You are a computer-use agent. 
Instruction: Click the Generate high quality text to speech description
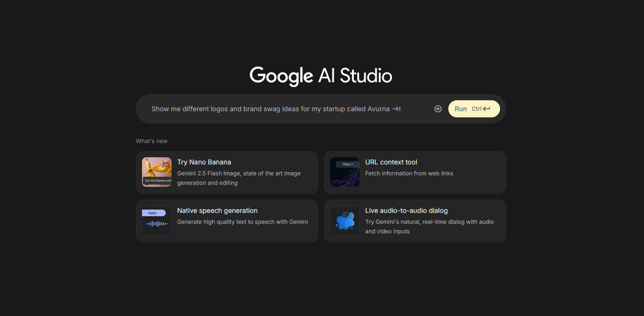pos(242,222)
